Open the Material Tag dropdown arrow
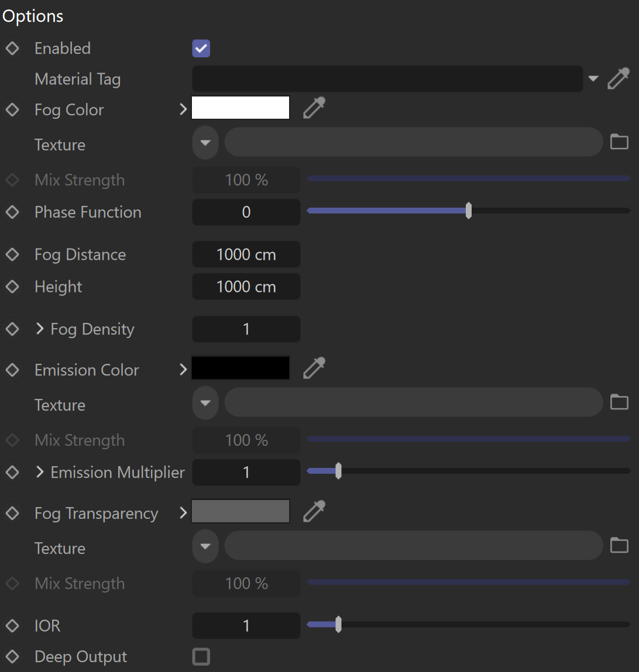The image size is (639, 672). coord(593,78)
